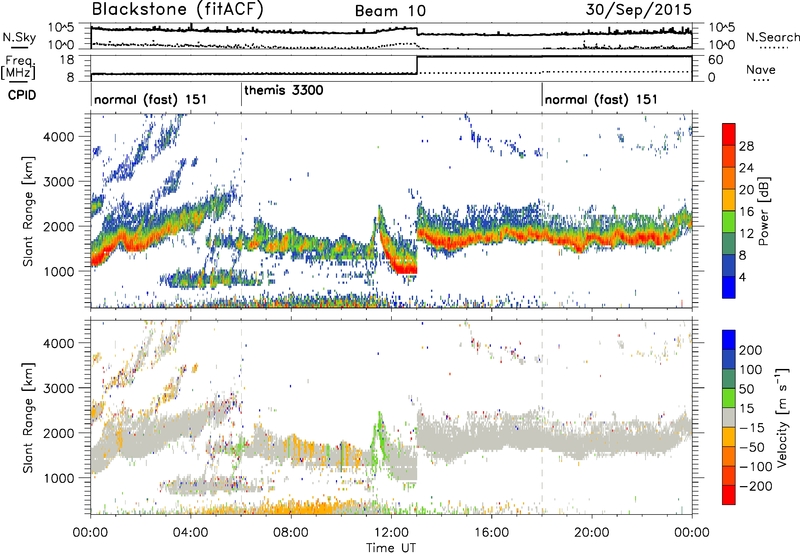Click the 'Time UT' axis label
This screenshot has height=554, width=800.
pos(391,547)
